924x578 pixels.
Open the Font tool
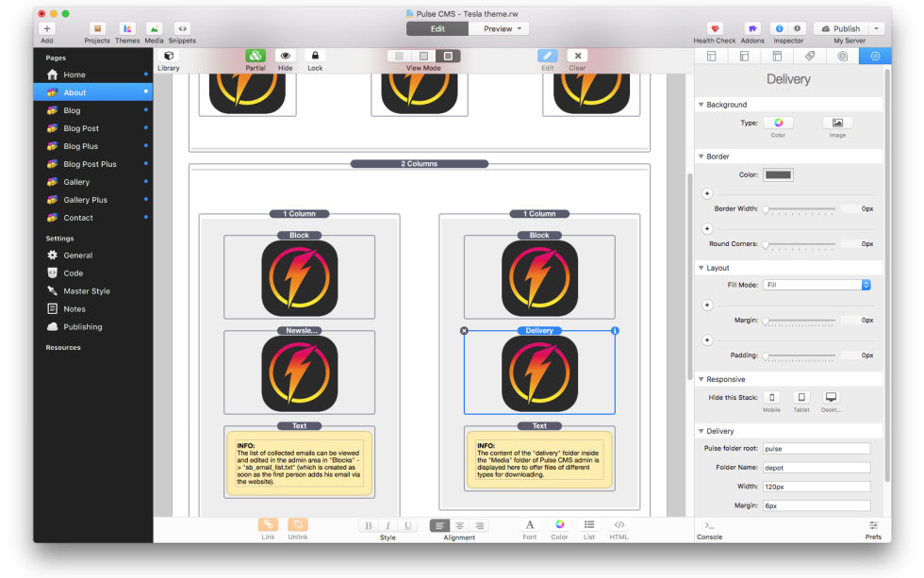click(530, 524)
